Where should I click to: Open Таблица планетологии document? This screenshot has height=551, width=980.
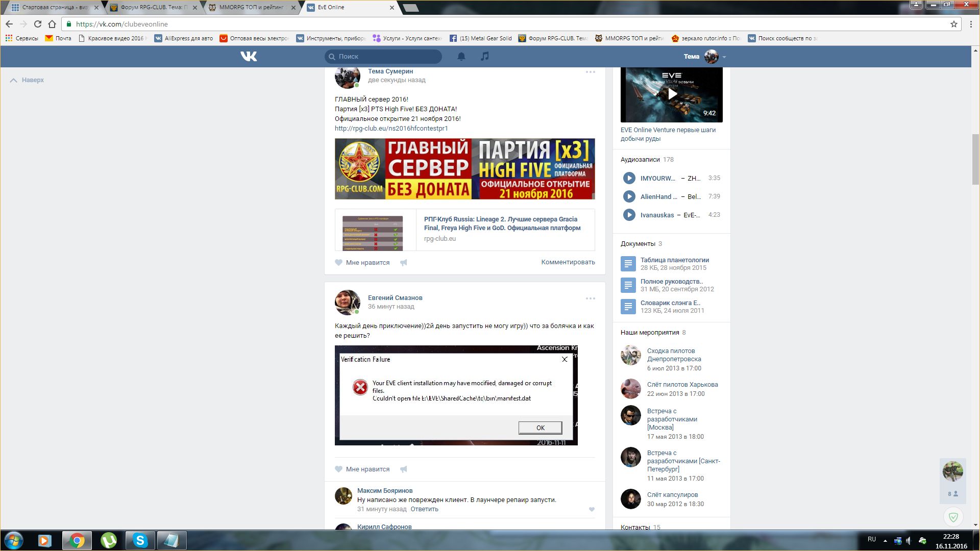[x=674, y=260]
